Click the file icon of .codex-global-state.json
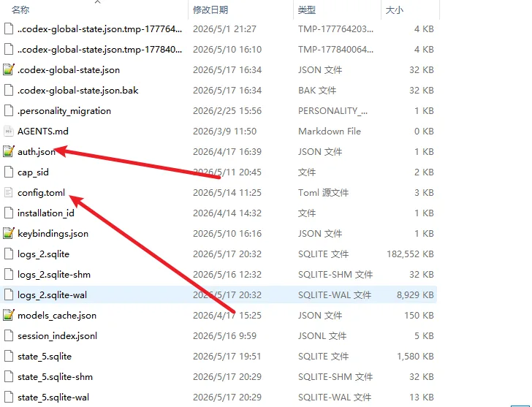Viewport: 532px width, 407px height. click(9, 69)
